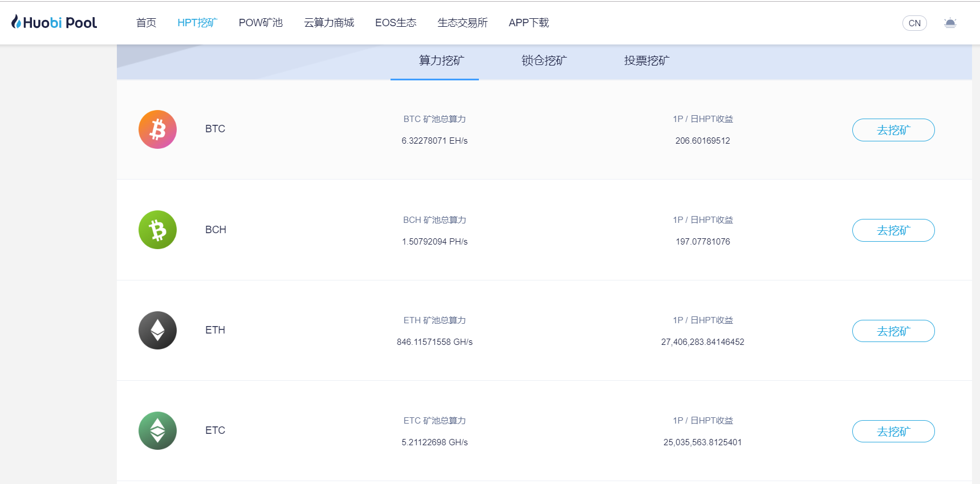Screen dimensions: 980x484
Task: Click the 1P / 日HPT收益 label in ETH row
Action: [x=702, y=320]
